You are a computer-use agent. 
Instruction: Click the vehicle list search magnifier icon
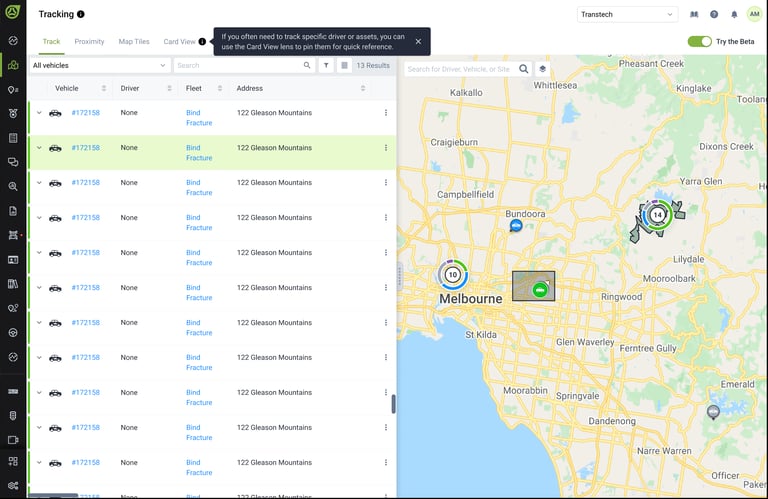point(307,65)
